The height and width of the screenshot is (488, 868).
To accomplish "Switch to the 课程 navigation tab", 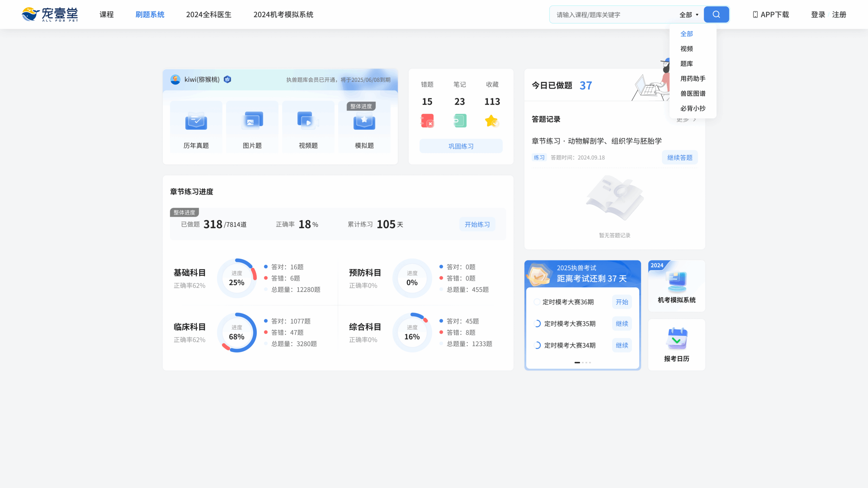I will 106,15.
